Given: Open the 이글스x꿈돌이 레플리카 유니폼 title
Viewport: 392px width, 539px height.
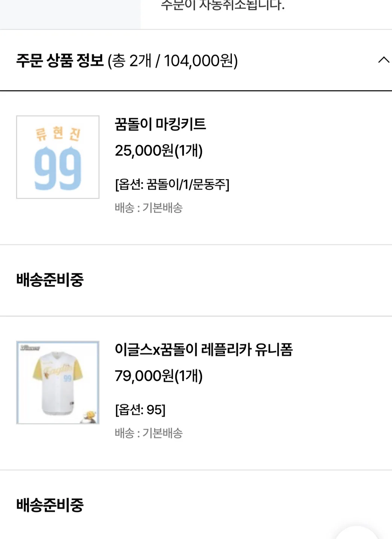Looking at the screenshot, I should [204, 349].
